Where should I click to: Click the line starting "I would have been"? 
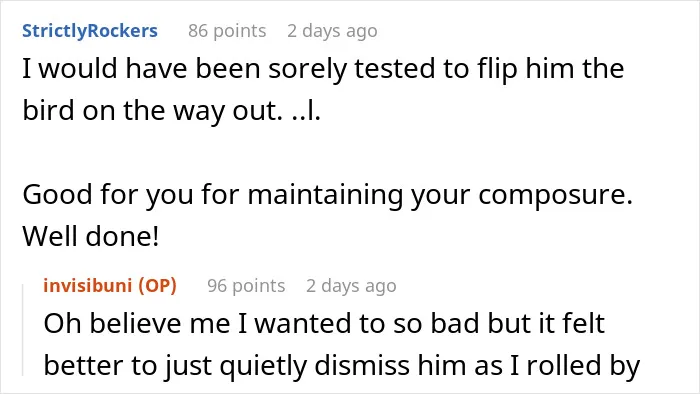click(323, 69)
